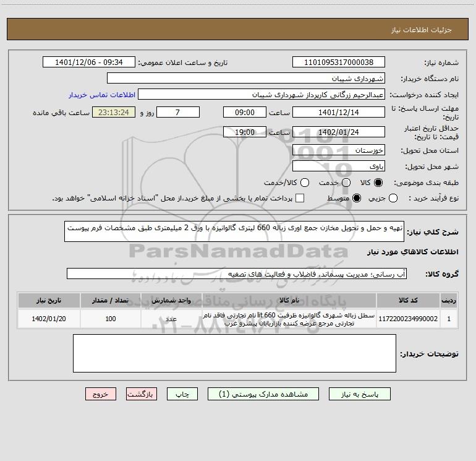Click the کد کالا column header
Screen dimensions: 476x461
pyautogui.click(x=408, y=300)
